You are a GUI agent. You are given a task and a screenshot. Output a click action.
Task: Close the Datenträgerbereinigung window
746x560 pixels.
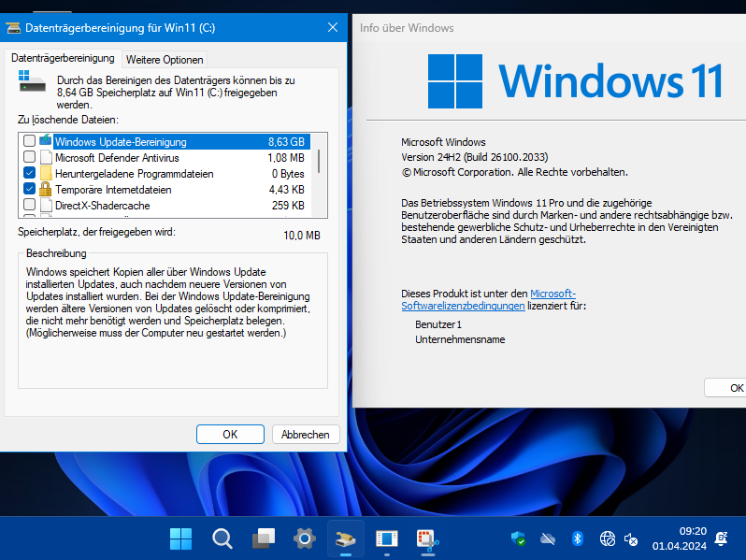point(333,28)
